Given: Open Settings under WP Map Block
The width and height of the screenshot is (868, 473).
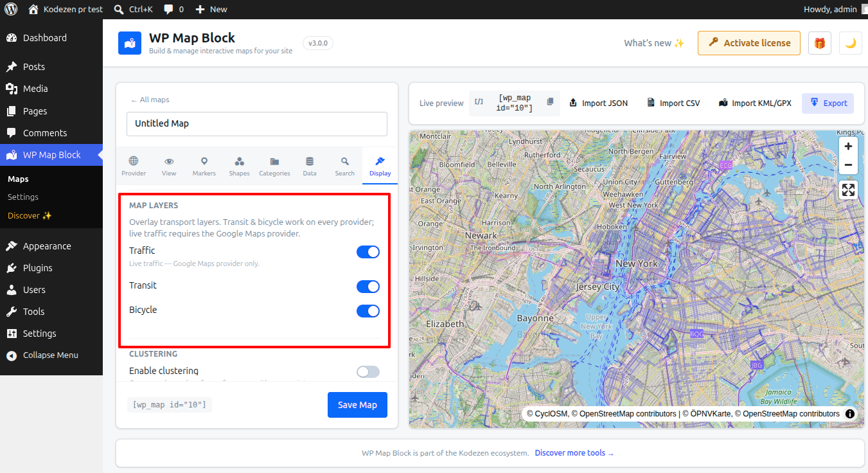Looking at the screenshot, I should click(23, 197).
